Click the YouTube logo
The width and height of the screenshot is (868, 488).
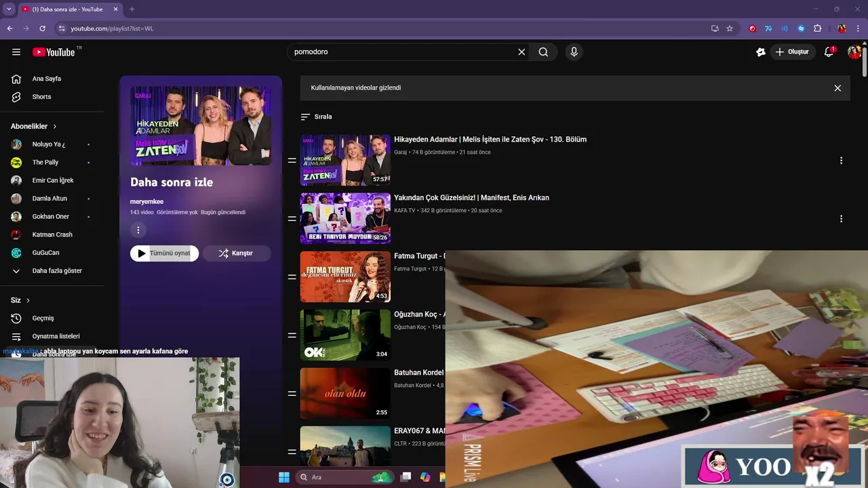[54, 52]
